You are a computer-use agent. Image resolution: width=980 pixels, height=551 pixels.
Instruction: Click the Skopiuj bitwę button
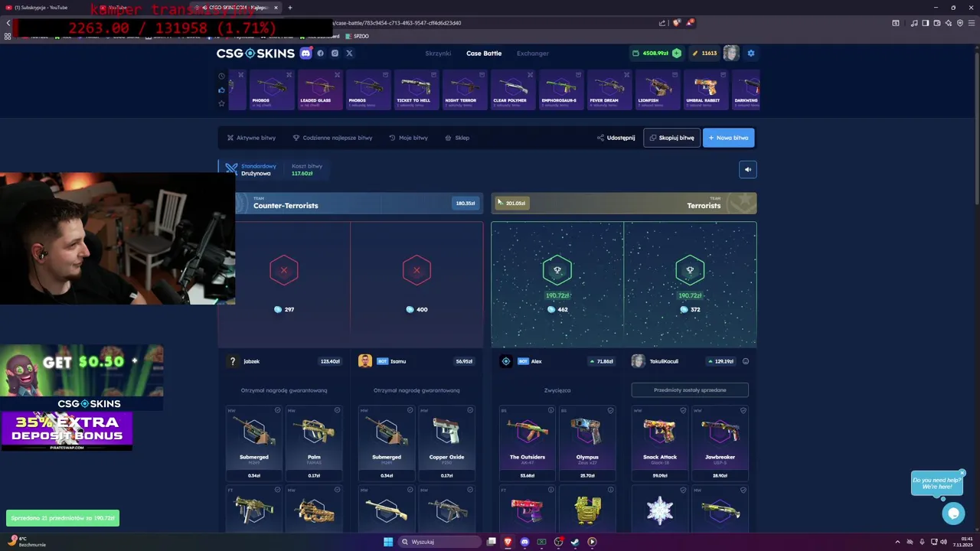click(x=671, y=138)
